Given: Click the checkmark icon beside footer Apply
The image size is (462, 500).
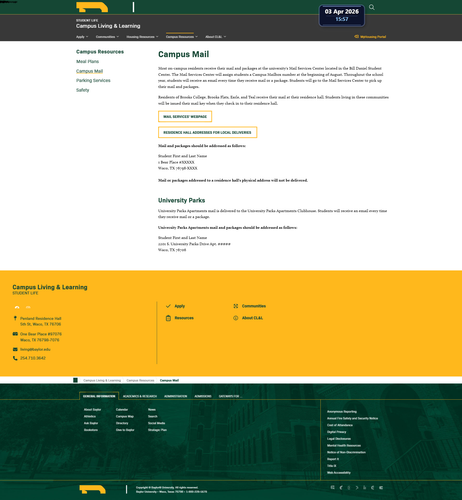Looking at the screenshot, I should click(x=168, y=306).
